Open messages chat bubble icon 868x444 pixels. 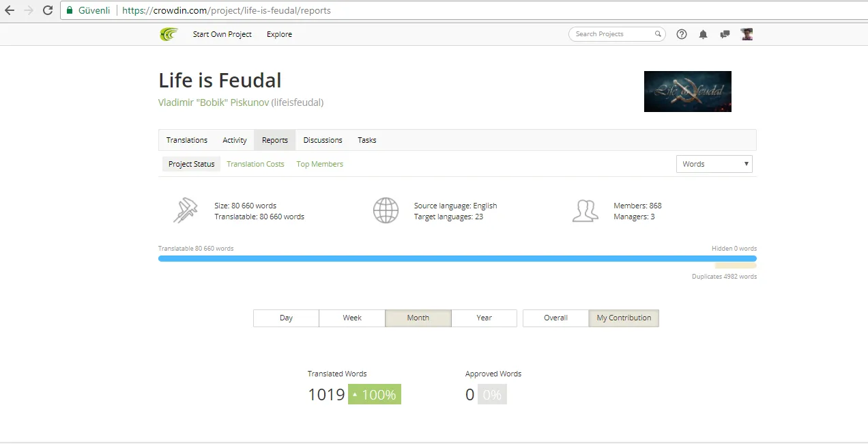click(725, 34)
